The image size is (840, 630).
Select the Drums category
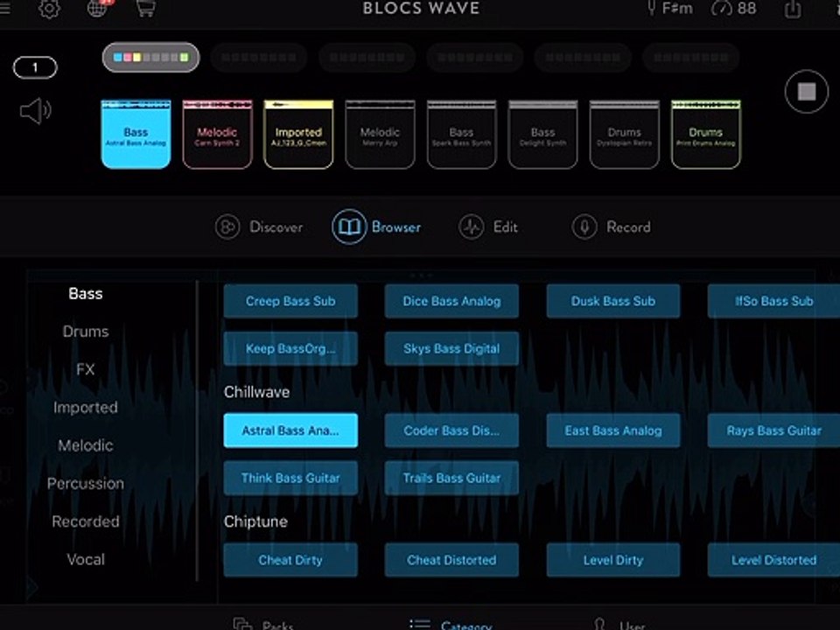86,332
